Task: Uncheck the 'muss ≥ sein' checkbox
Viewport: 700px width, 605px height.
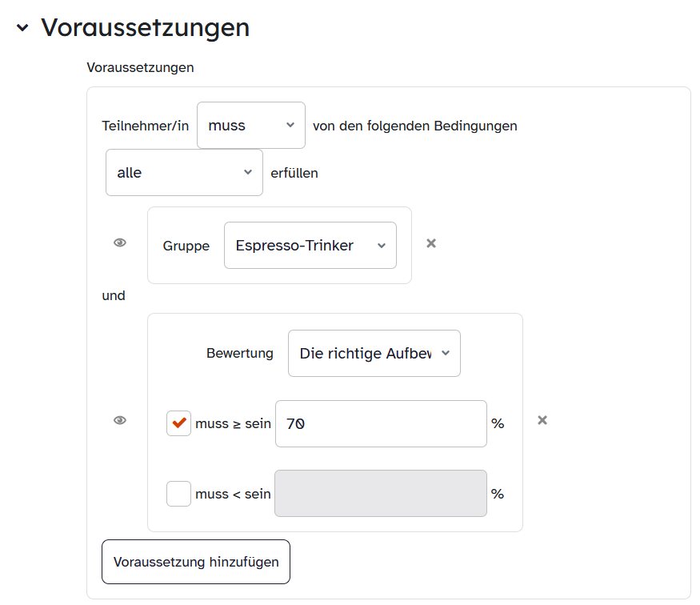Action: (x=178, y=423)
